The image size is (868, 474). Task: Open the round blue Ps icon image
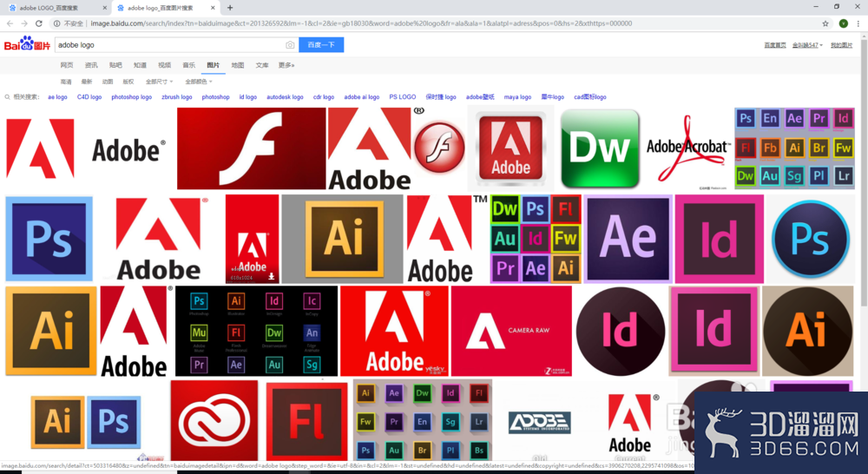coord(811,239)
